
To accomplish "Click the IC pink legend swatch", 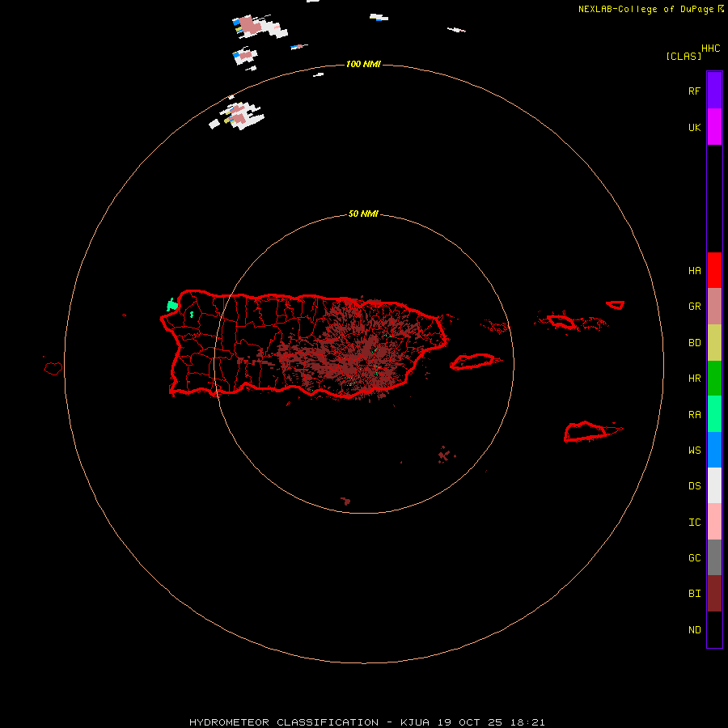I will click(x=714, y=522).
